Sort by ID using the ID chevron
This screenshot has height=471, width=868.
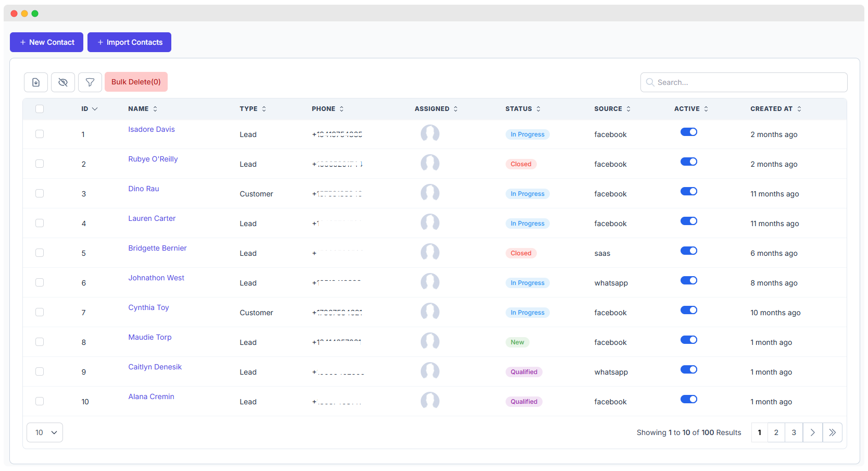tap(96, 108)
